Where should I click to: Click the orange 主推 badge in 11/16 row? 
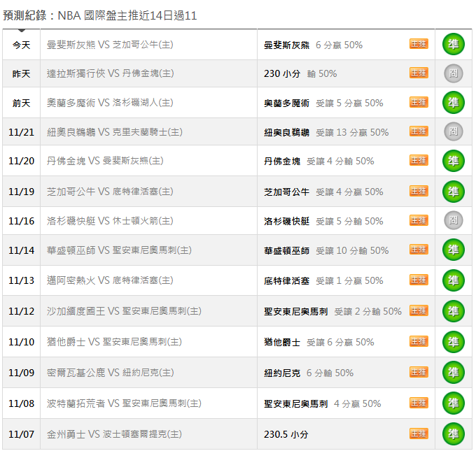tap(419, 220)
